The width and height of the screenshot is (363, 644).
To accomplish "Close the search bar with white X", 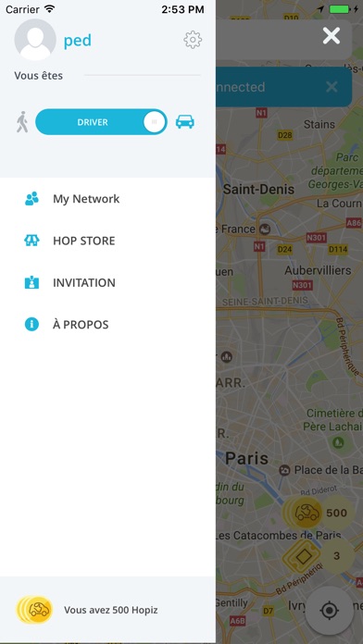I will (332, 36).
